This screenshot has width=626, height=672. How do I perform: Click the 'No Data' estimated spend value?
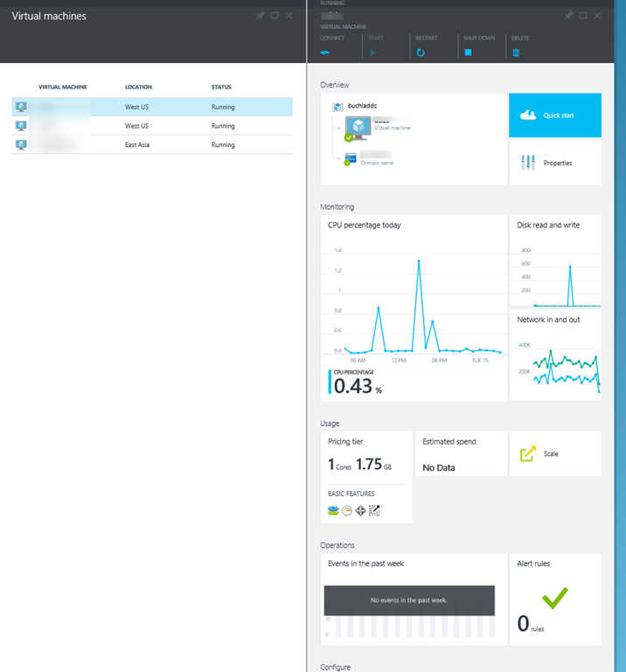(439, 467)
